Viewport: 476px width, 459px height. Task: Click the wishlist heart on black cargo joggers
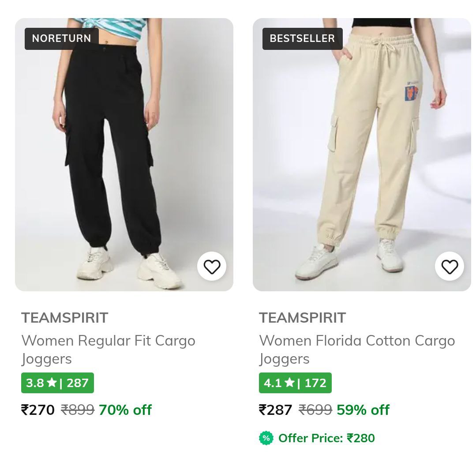(212, 266)
